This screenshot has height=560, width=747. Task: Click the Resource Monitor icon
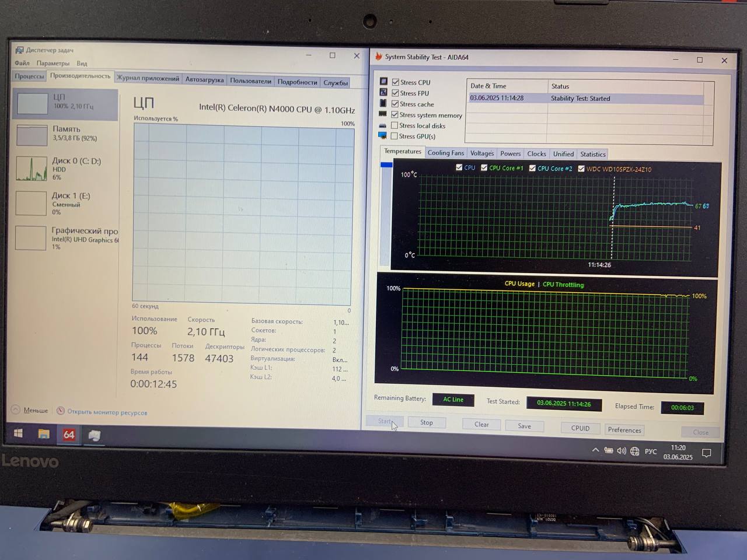[61, 411]
